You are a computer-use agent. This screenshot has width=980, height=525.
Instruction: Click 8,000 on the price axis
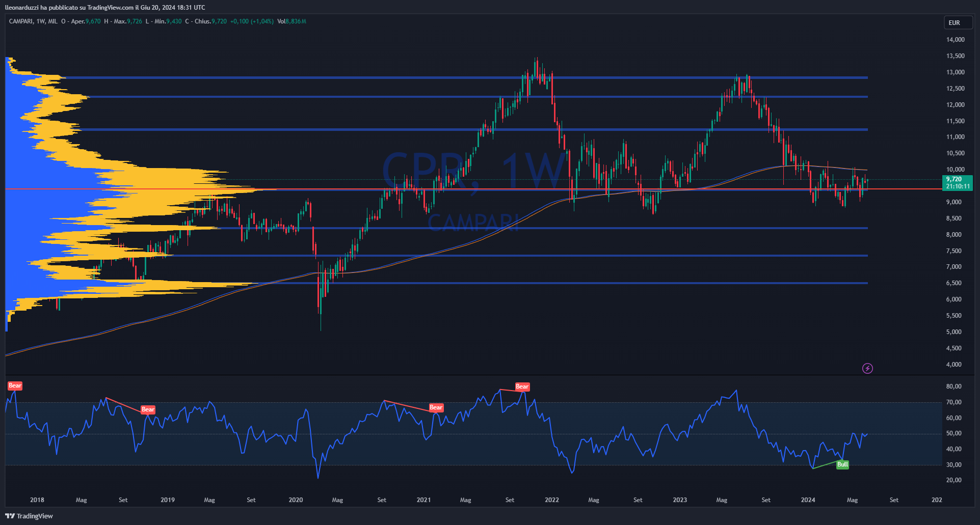(x=954, y=235)
